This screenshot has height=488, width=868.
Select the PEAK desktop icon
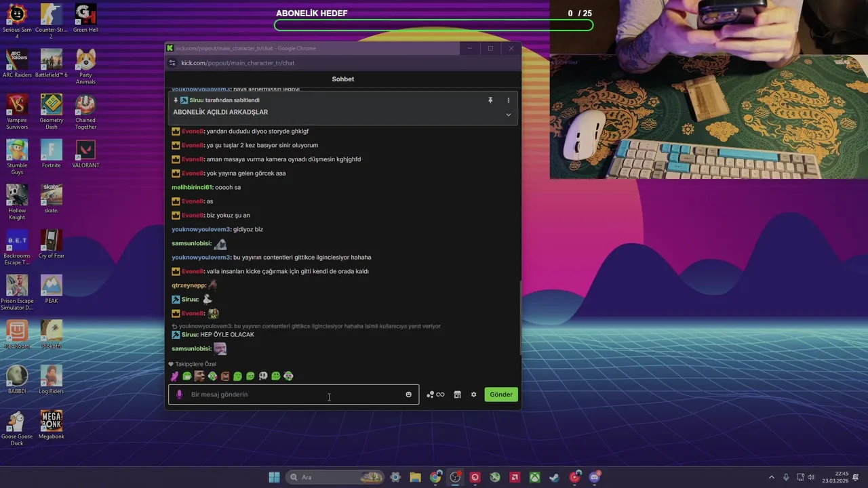52,289
